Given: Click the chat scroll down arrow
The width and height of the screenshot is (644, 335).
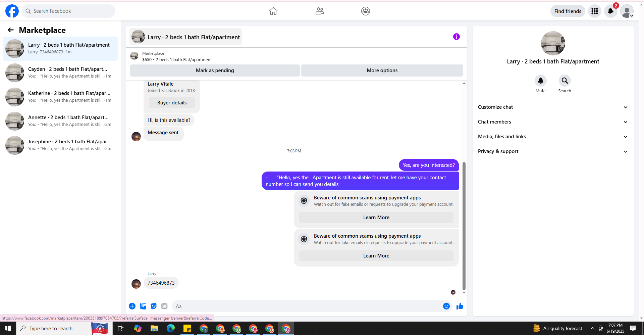Looking at the screenshot, I should click(x=464, y=293).
